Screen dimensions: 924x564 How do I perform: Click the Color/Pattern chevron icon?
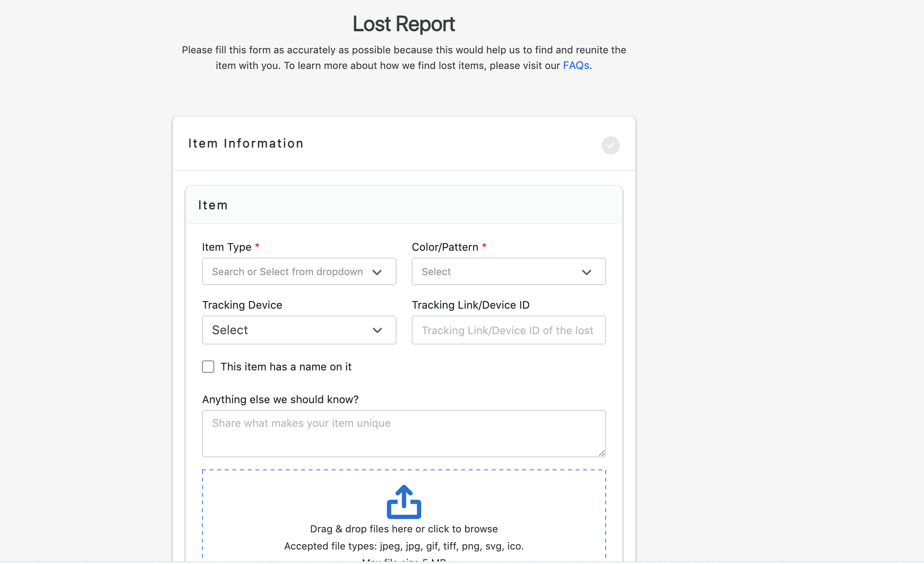tap(587, 272)
